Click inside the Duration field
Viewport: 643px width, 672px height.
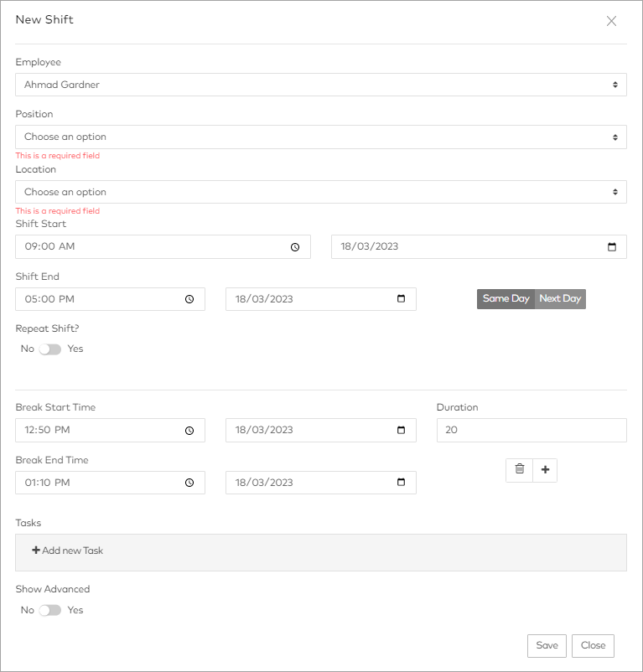click(532, 430)
